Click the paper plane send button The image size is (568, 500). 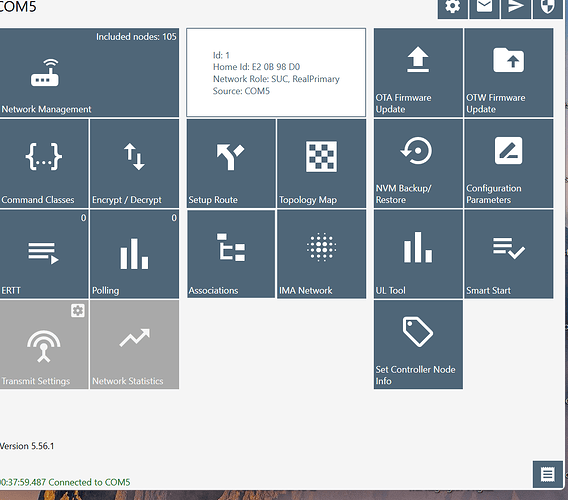pyautogui.click(x=516, y=8)
